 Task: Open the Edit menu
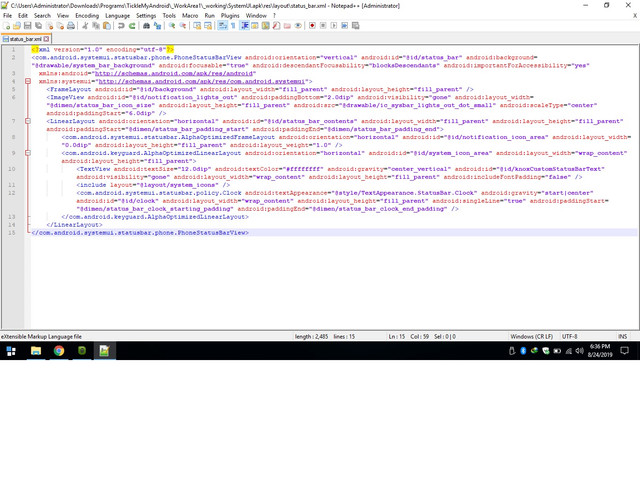pos(23,16)
